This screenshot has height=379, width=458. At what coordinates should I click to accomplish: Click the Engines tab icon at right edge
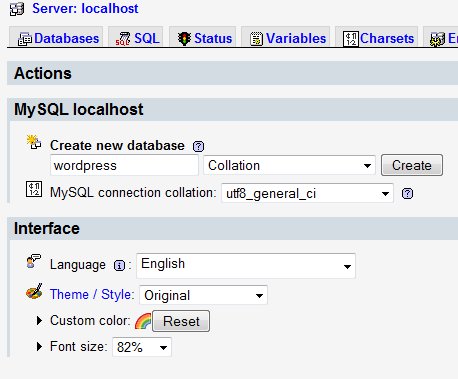tap(437, 39)
